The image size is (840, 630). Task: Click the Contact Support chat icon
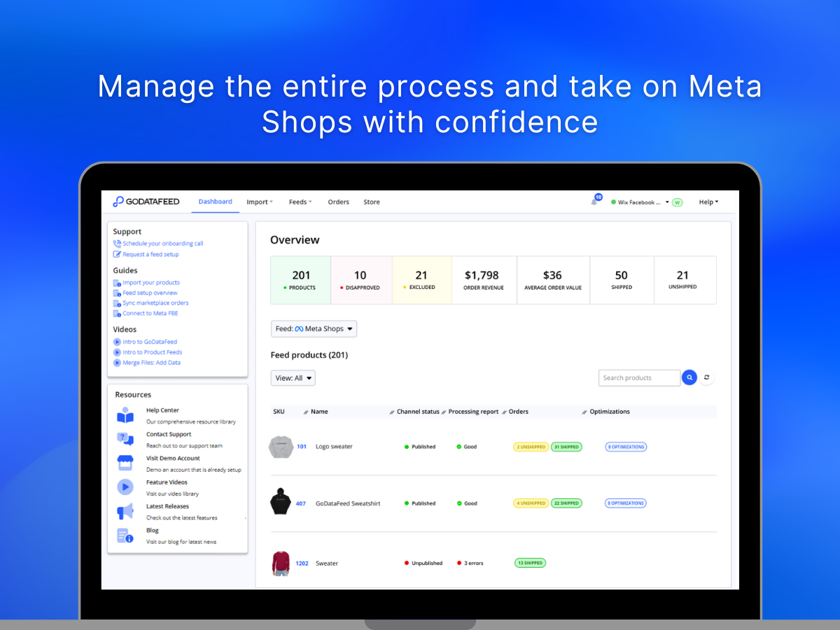point(125,439)
